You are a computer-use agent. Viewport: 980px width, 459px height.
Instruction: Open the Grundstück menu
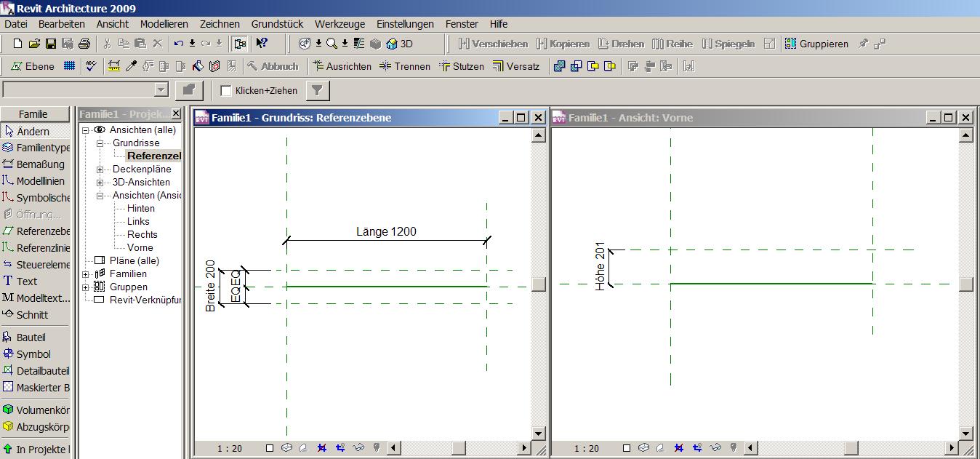tap(277, 24)
